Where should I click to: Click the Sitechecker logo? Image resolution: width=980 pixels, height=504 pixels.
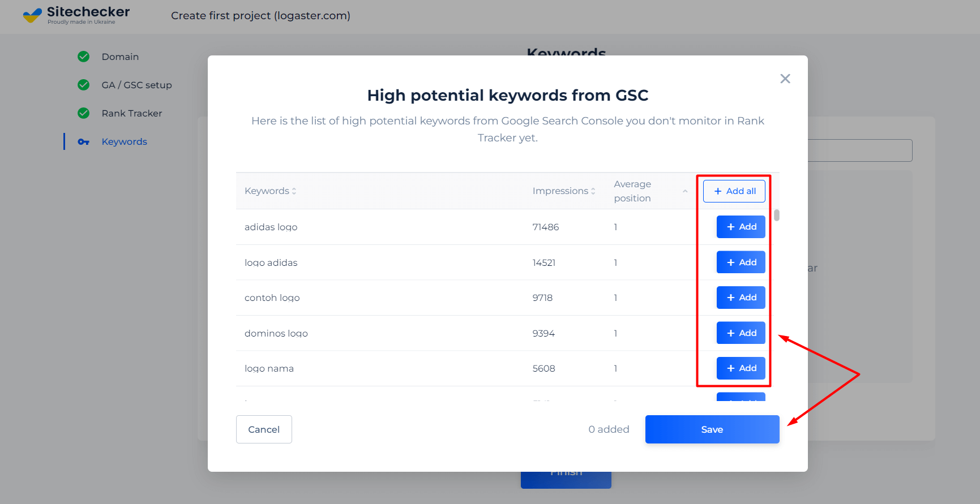coord(76,15)
